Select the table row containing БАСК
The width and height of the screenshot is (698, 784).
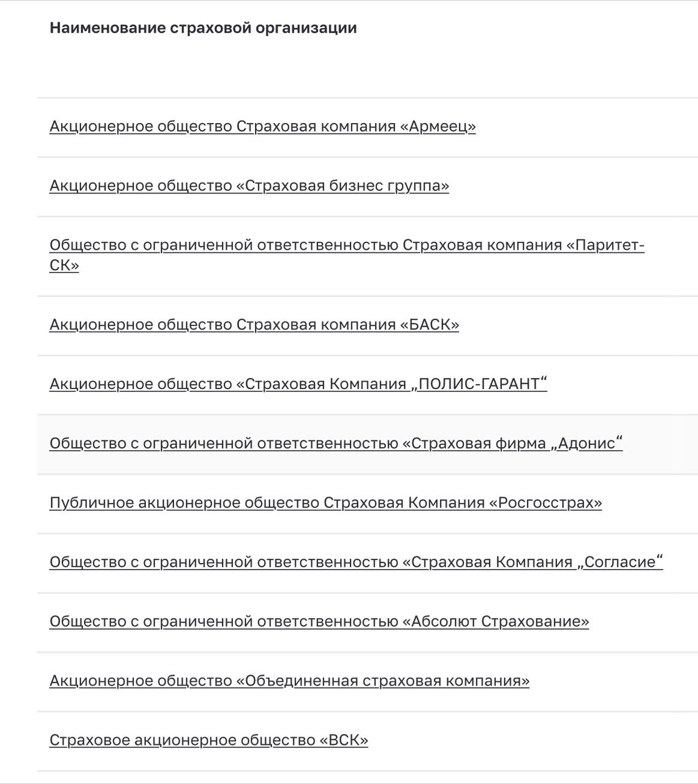tap(367, 325)
